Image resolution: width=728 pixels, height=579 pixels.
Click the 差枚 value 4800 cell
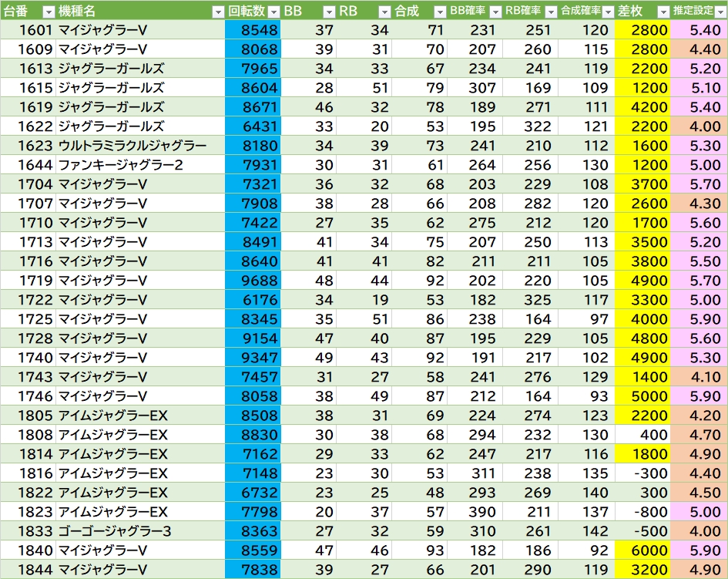click(642, 338)
